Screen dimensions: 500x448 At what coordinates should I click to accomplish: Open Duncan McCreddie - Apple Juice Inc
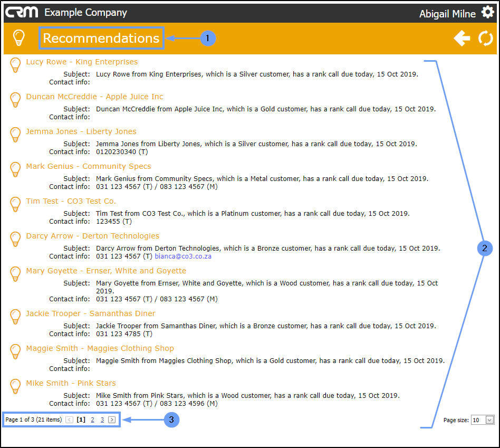click(94, 97)
